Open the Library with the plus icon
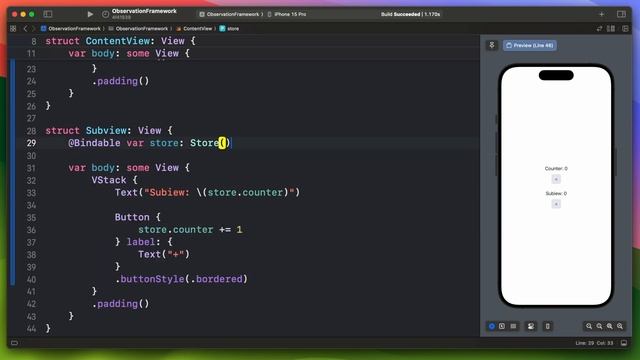Image resolution: width=640 pixels, height=360 pixels. pos(602,14)
